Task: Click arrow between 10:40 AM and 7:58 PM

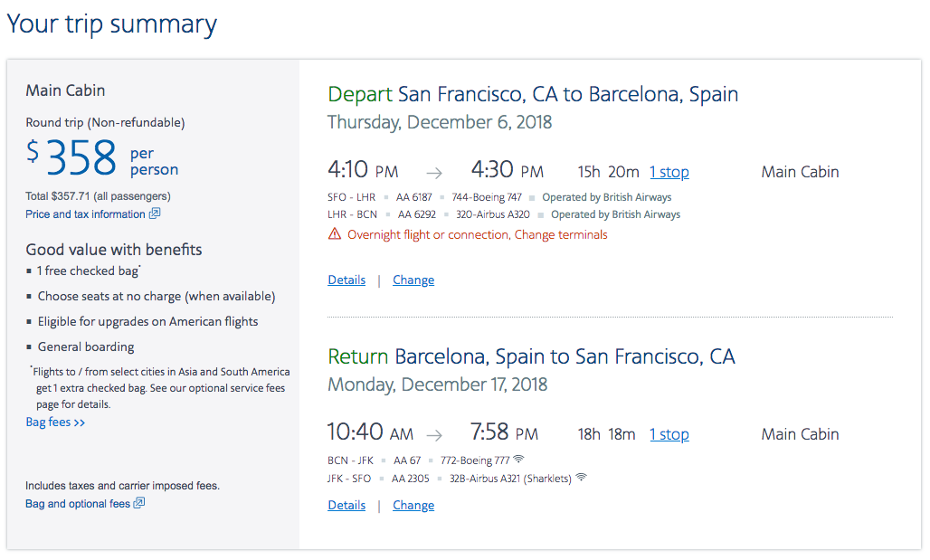Action: click(435, 434)
